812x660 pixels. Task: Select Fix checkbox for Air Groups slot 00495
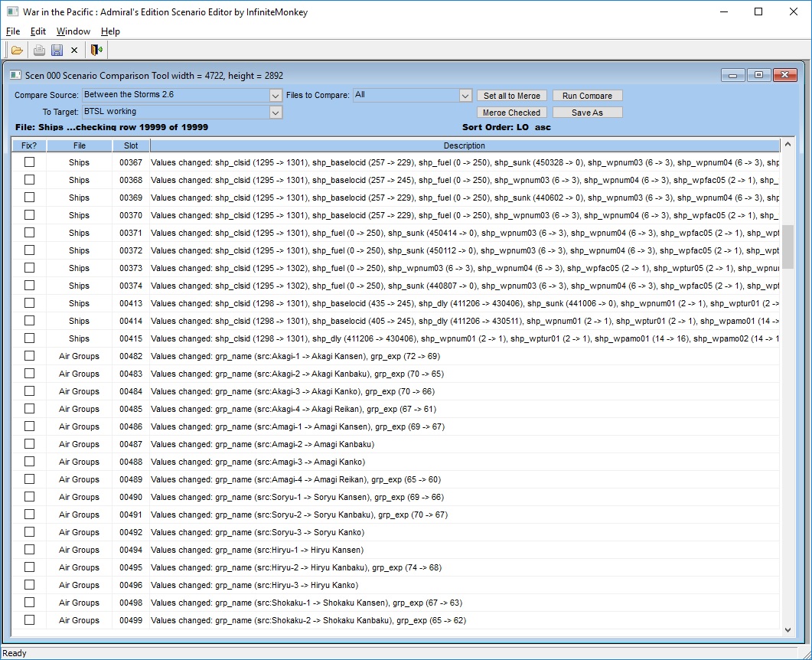(30, 567)
